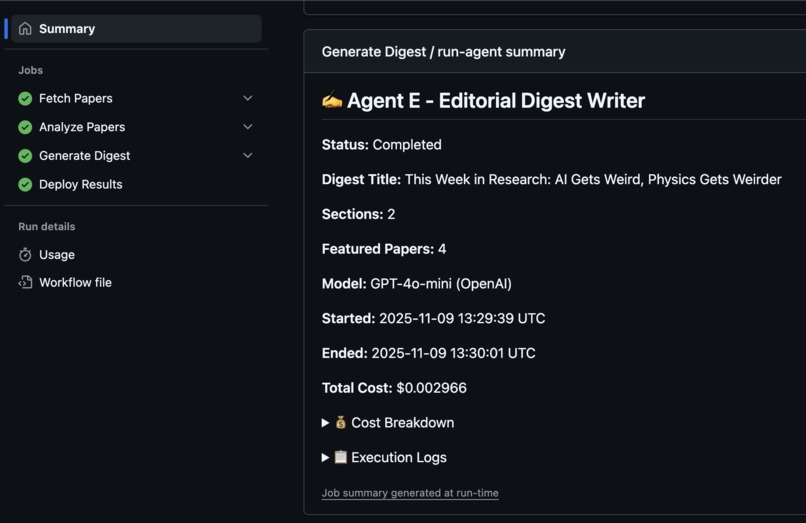
Task: Click the Generate Digest green check icon
Action: (25, 156)
